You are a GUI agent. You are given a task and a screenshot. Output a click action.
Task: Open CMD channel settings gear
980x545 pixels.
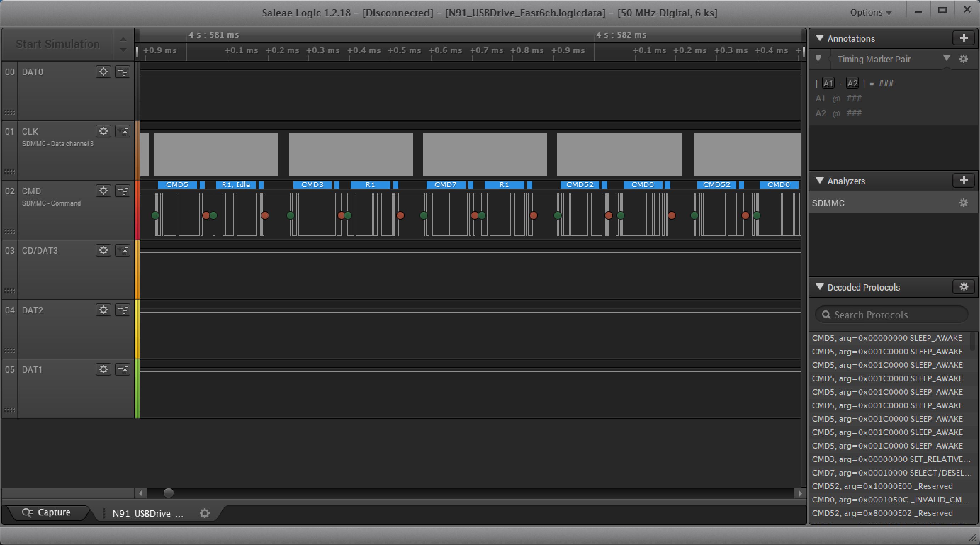(x=103, y=191)
